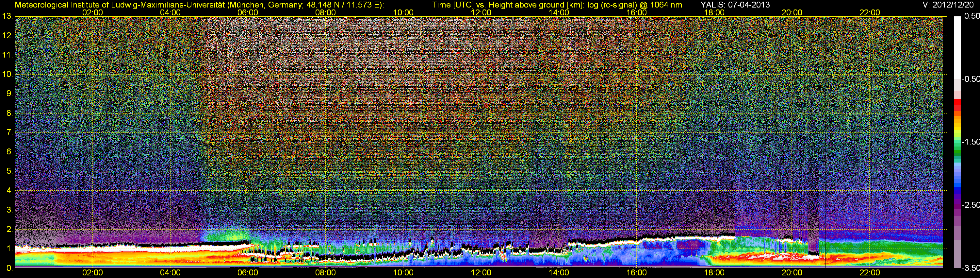Click the 16:00 label on the bottom time axis
The image size is (980, 278).
pos(636,273)
